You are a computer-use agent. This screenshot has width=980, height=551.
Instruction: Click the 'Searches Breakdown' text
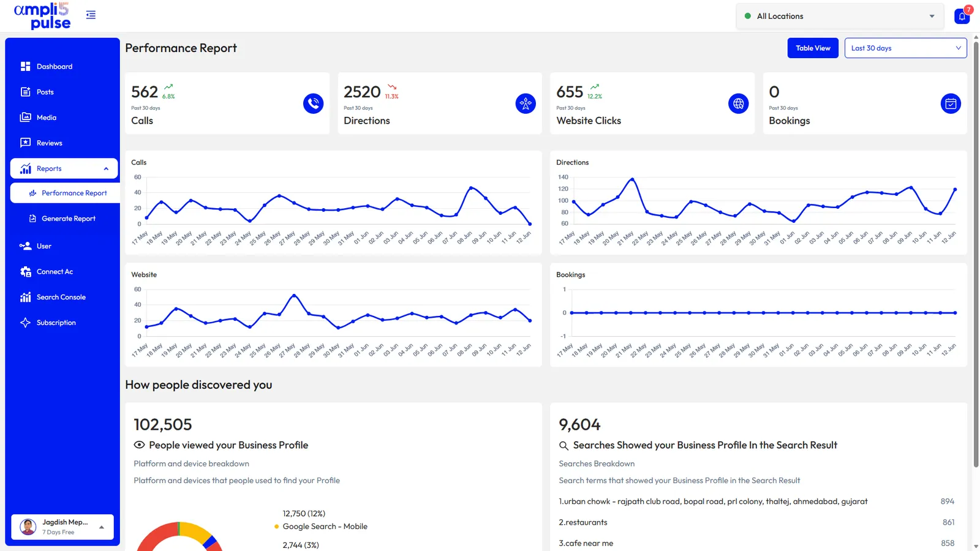pos(597,463)
